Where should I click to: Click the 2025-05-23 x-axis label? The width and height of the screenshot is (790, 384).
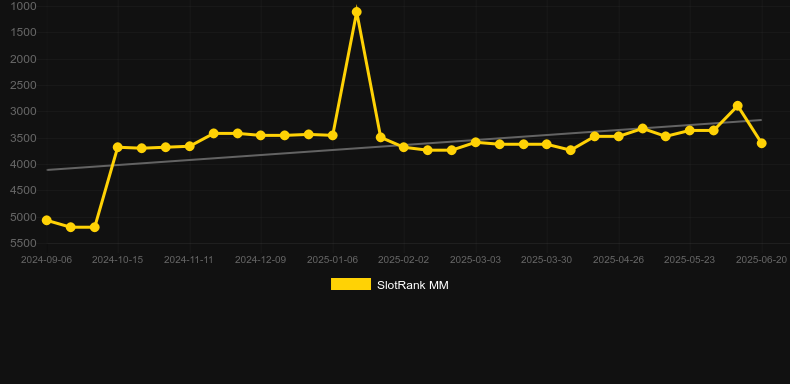click(690, 260)
